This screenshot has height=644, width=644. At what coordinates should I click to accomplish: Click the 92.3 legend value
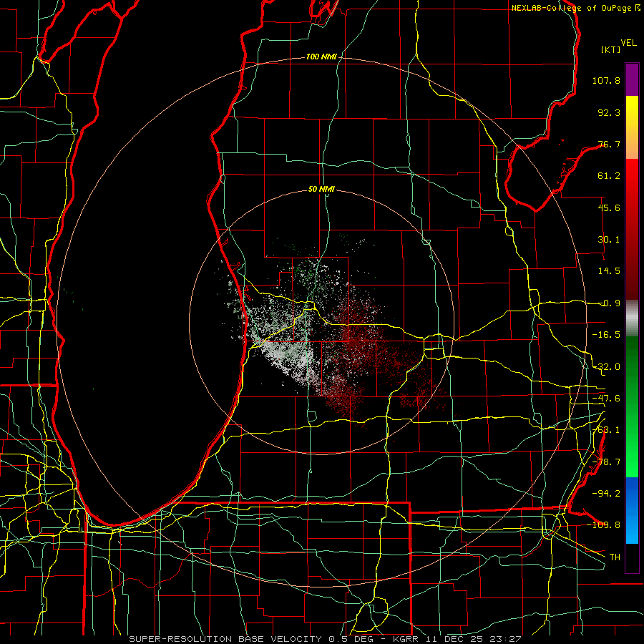(609, 112)
